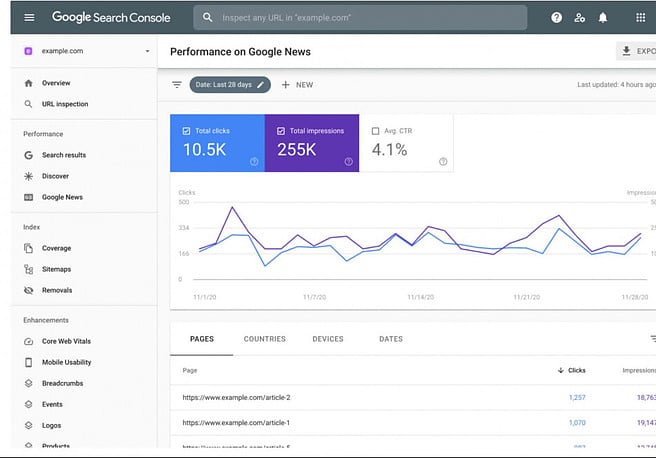This screenshot has width=656, height=458.
Task: Click the Coverage pages icon
Action: 28,248
